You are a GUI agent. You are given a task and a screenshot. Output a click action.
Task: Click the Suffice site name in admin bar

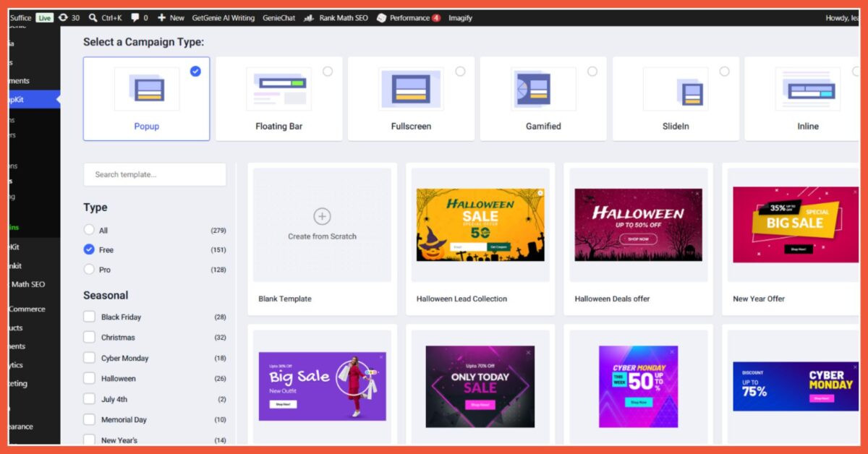click(x=20, y=17)
